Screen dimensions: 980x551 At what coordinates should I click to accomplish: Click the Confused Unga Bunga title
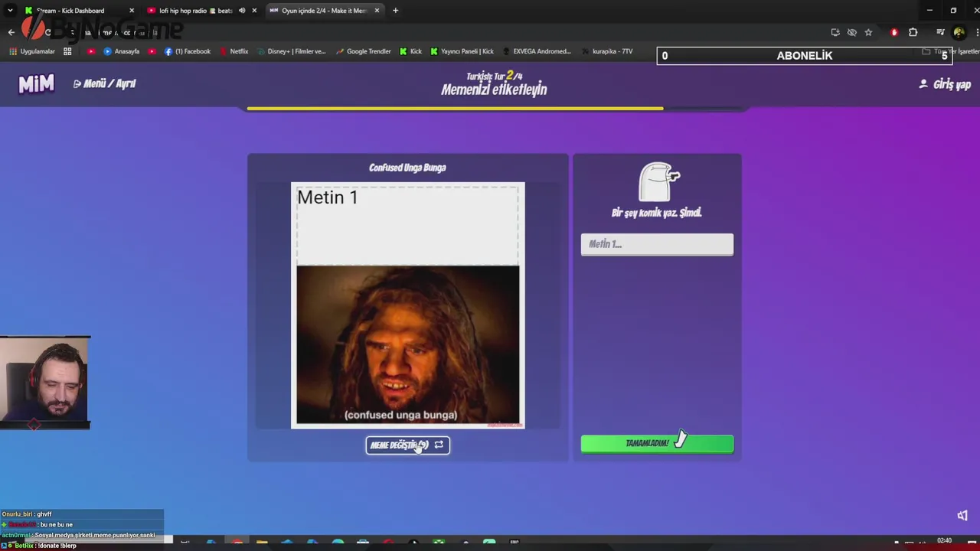[x=407, y=168]
